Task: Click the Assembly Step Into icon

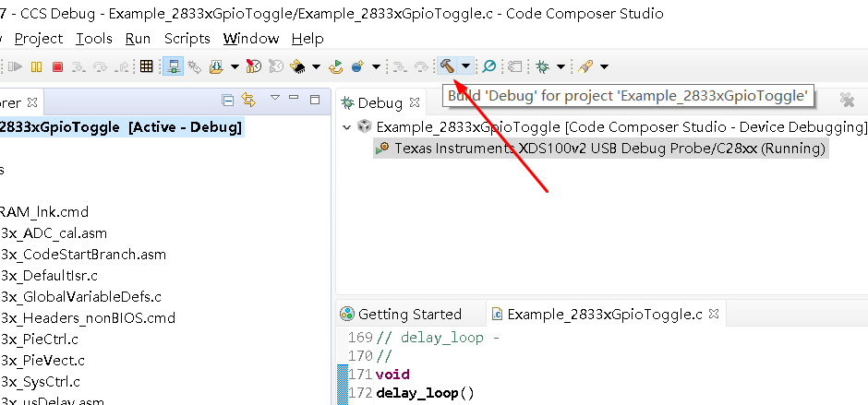Action: pyautogui.click(x=399, y=67)
